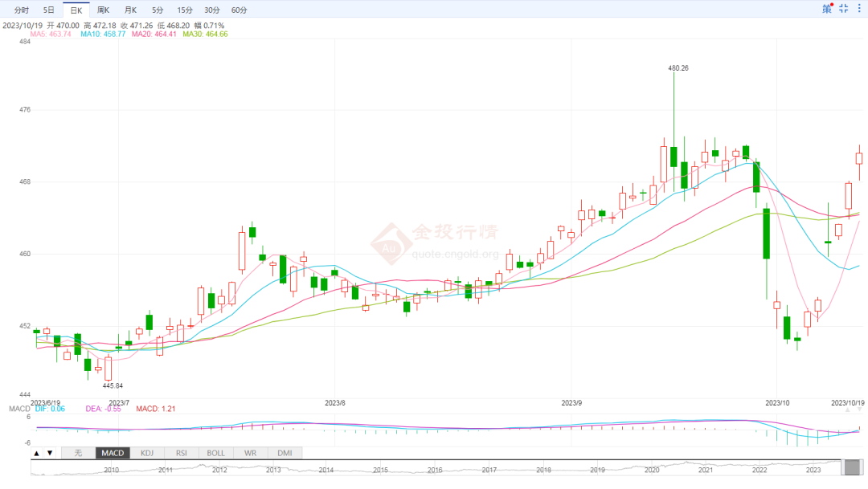The width and height of the screenshot is (868, 489).
Task: Open the 5日 five-day chart tab
Action: pyautogui.click(x=49, y=10)
